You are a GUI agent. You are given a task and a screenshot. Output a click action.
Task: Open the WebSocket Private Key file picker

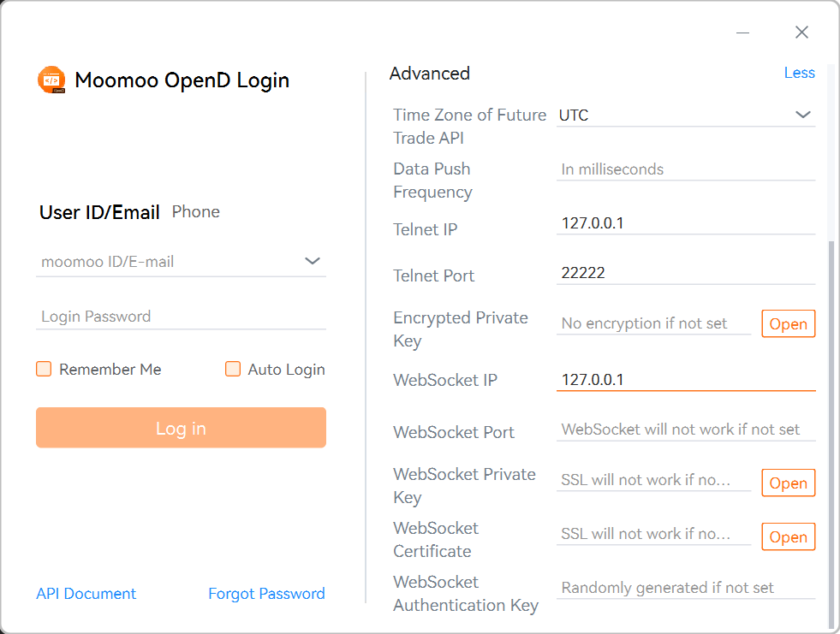(x=788, y=483)
